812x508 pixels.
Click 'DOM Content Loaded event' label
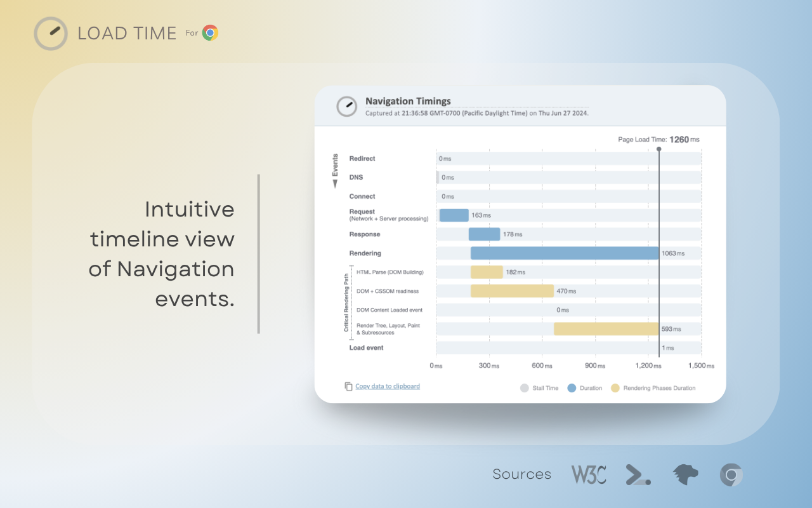(390, 310)
